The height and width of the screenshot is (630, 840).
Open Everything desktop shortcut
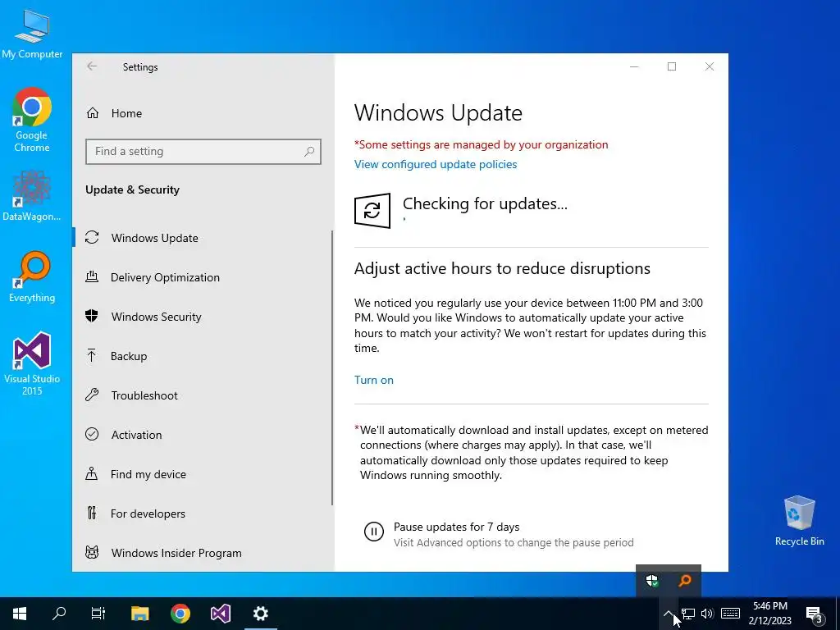pyautogui.click(x=32, y=277)
